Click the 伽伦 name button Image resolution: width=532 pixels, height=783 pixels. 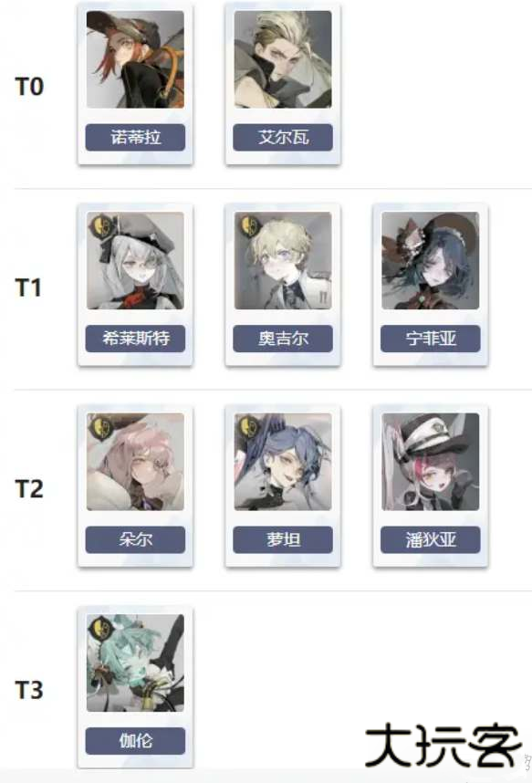135,741
